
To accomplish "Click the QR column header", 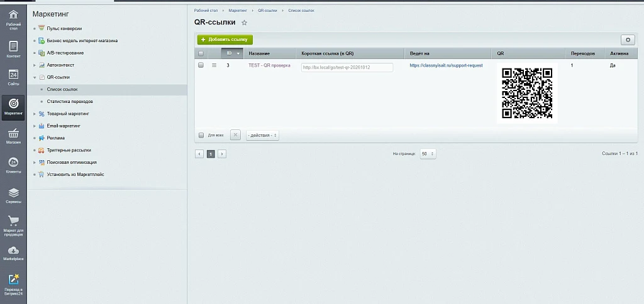I will (528, 53).
